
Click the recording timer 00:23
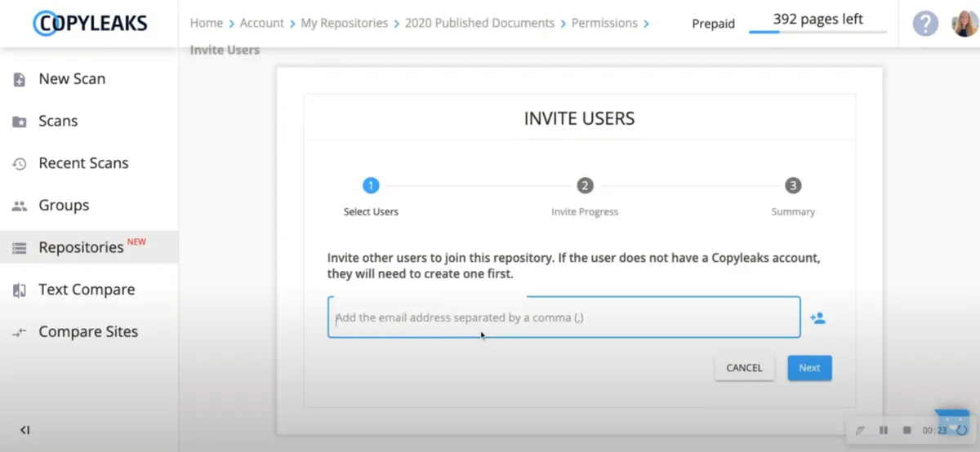point(935,430)
